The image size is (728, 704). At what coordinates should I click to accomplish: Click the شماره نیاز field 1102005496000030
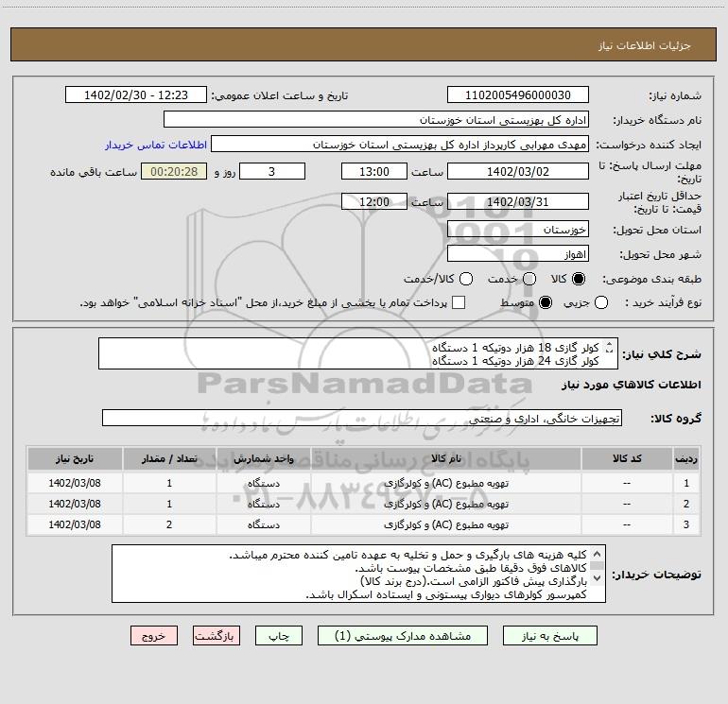coord(518,94)
